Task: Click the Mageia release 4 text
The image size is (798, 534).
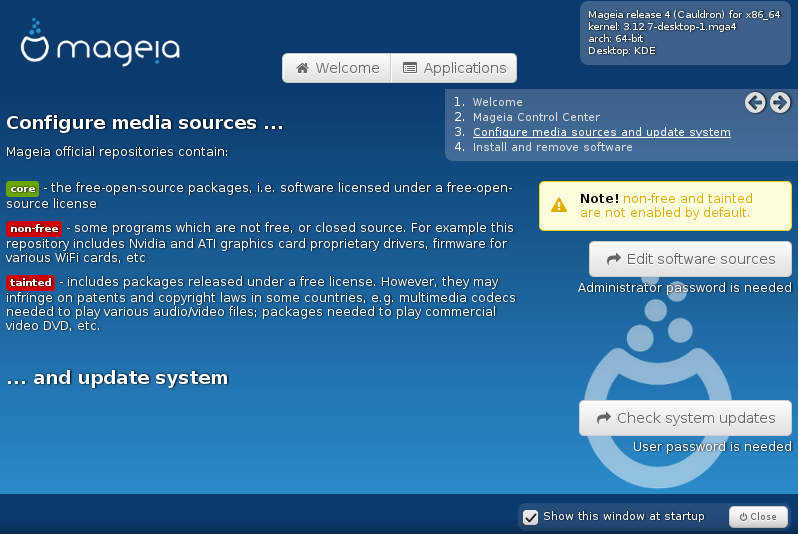Action: pos(684,15)
